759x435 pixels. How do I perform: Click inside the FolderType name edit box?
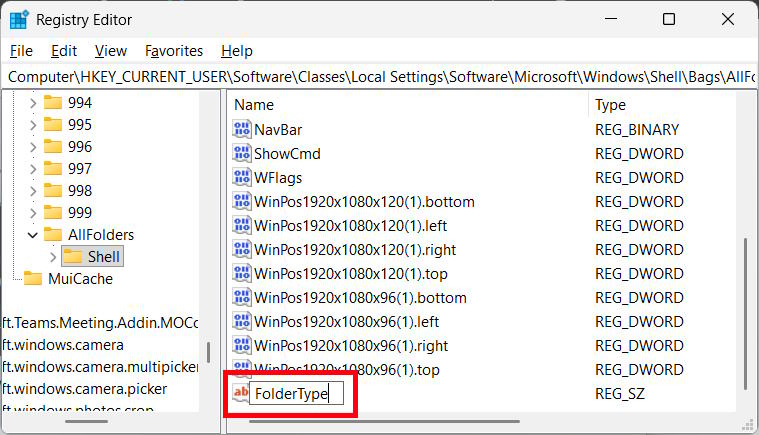(x=296, y=393)
